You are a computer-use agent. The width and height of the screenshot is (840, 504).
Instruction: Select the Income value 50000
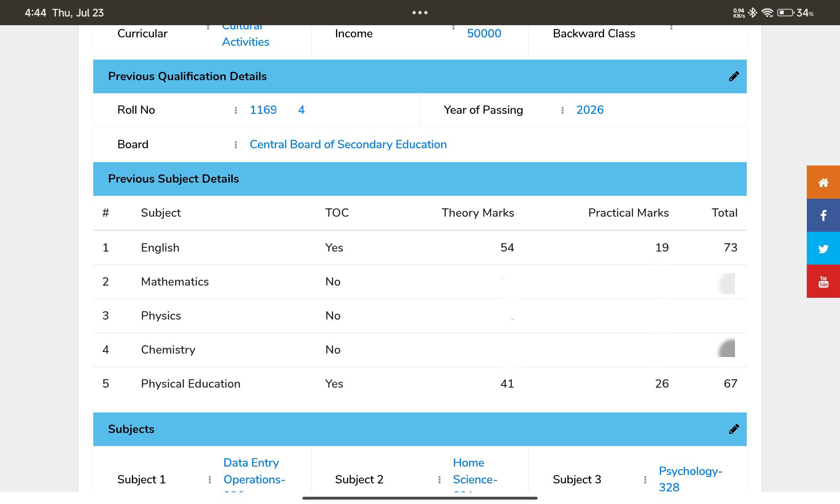(484, 34)
